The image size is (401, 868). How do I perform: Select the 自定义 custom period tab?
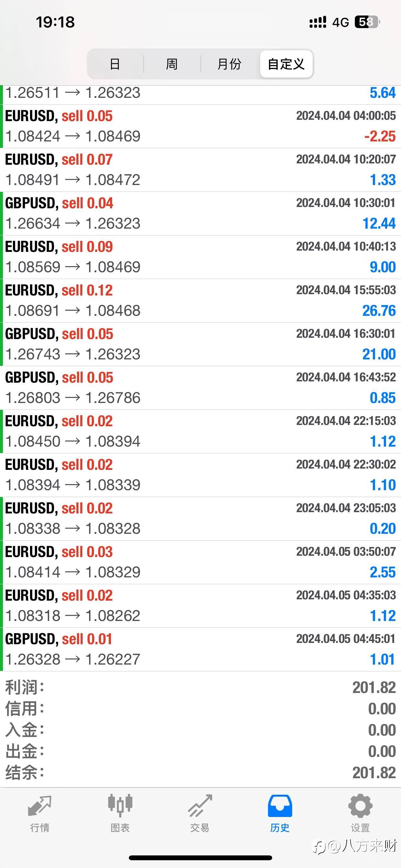click(x=286, y=64)
